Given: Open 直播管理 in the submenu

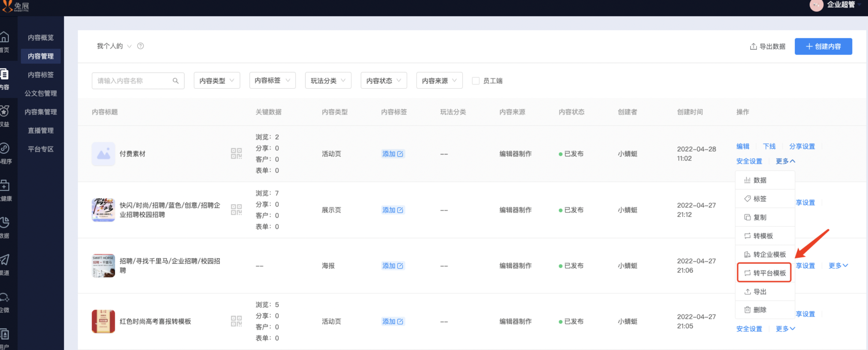Looking at the screenshot, I should coord(41,130).
